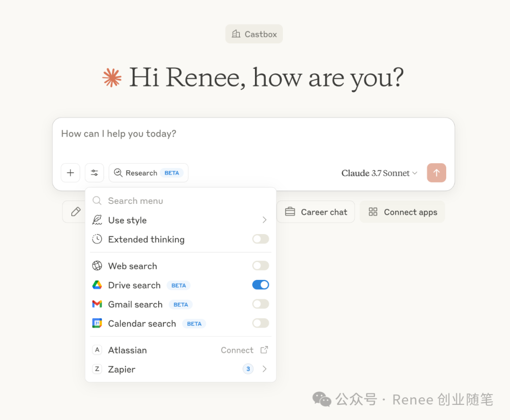
Task: Turn on the Gmail search toggle
Action: pyautogui.click(x=261, y=304)
